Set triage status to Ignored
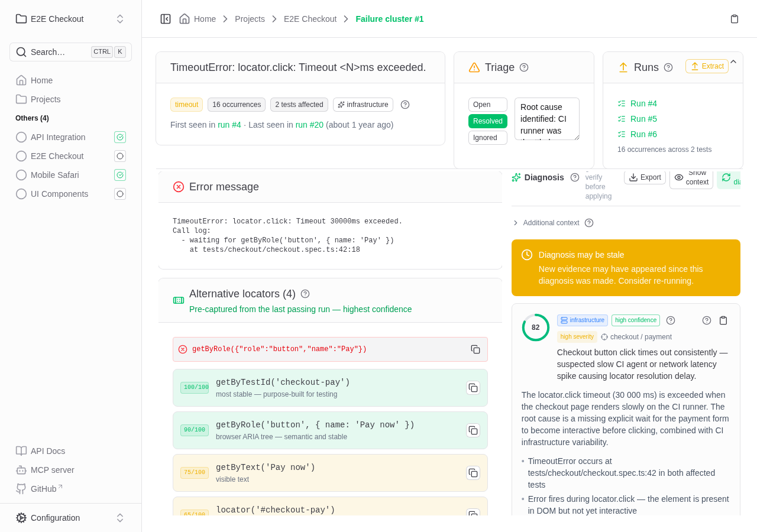 488,138
